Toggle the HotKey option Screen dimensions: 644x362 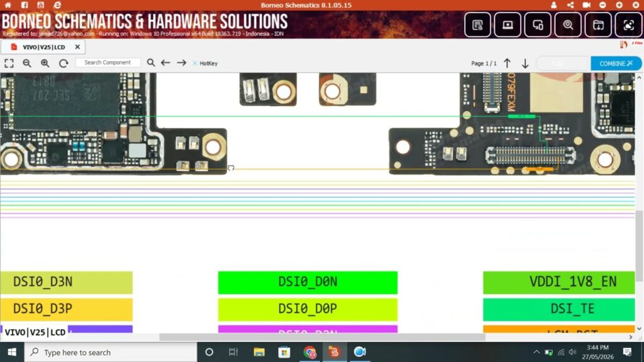point(205,63)
